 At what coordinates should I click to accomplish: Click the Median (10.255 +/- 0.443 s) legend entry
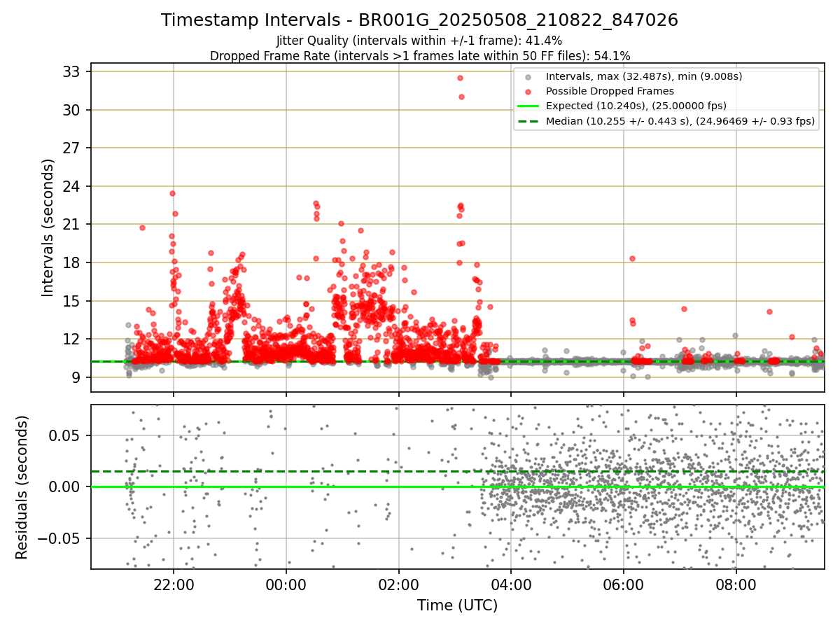[680, 121]
